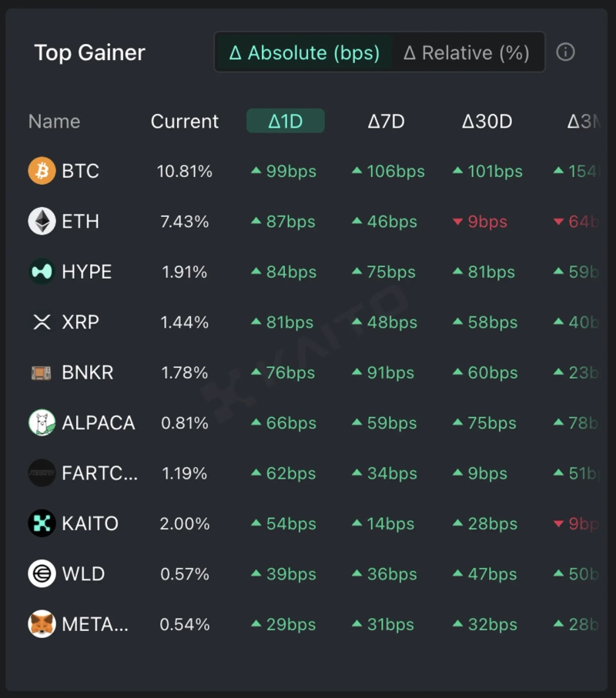Click the Ethereum diamond icon
The height and width of the screenshot is (698, 616).
(42, 222)
